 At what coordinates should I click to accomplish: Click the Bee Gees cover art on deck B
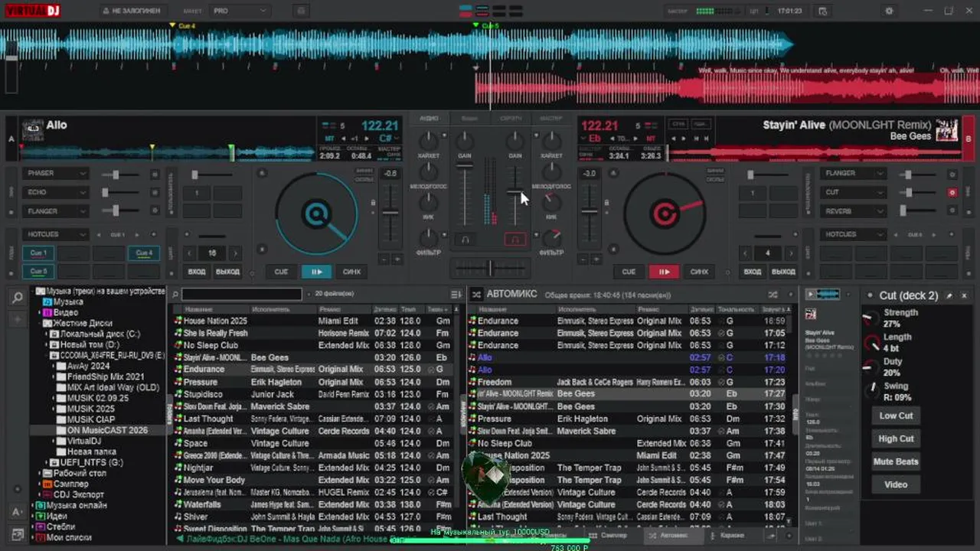click(947, 129)
